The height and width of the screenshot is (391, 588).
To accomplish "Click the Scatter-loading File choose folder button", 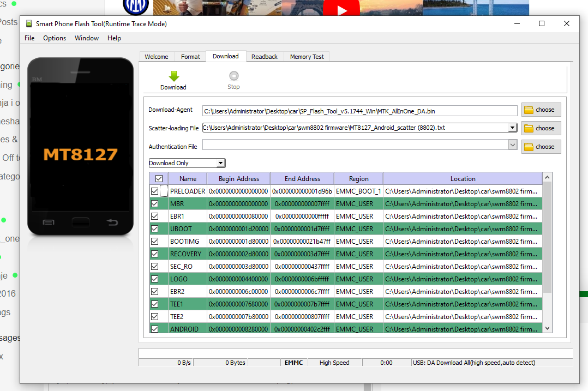I will 541,128.
